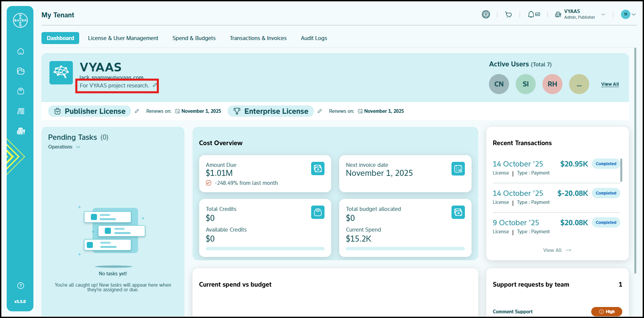Expand the VYAAS Admin, Publisher tenant dropdown
The width and height of the screenshot is (644, 318).
(x=603, y=15)
